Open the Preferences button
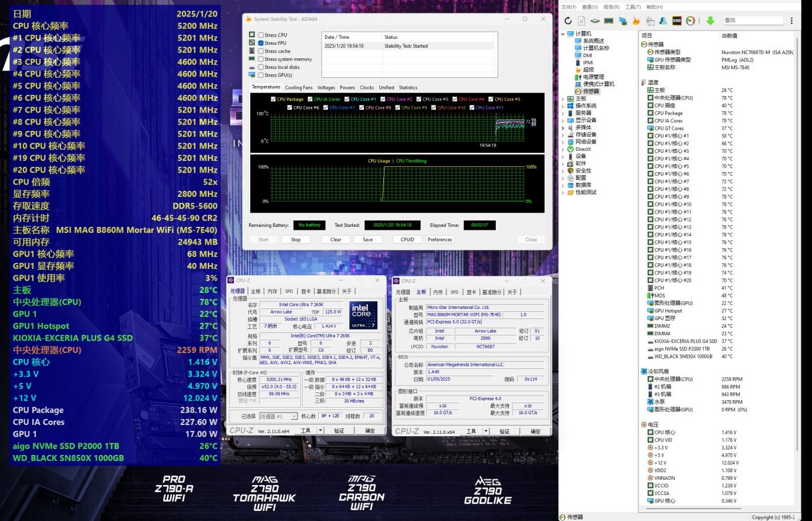The width and height of the screenshot is (812, 521). coord(440,239)
